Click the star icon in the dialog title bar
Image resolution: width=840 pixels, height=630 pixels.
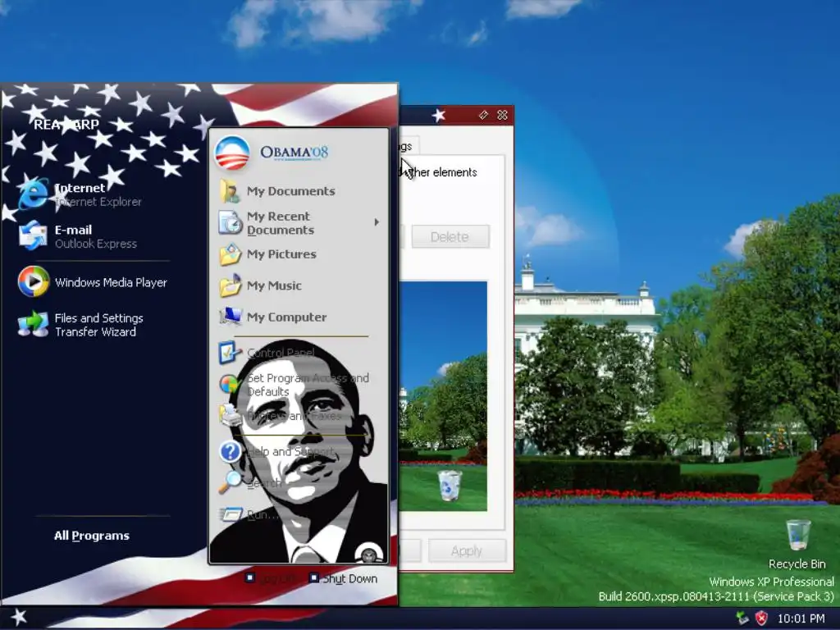pos(439,115)
